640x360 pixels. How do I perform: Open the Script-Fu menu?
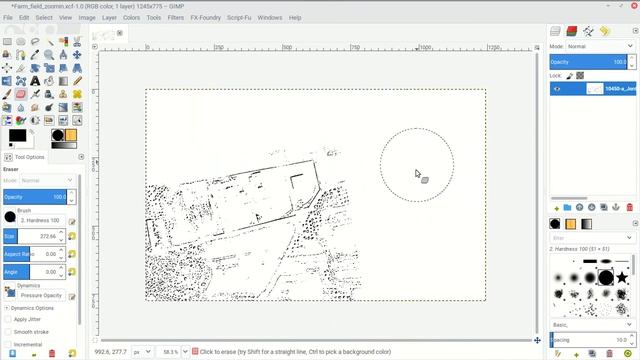coord(239,18)
